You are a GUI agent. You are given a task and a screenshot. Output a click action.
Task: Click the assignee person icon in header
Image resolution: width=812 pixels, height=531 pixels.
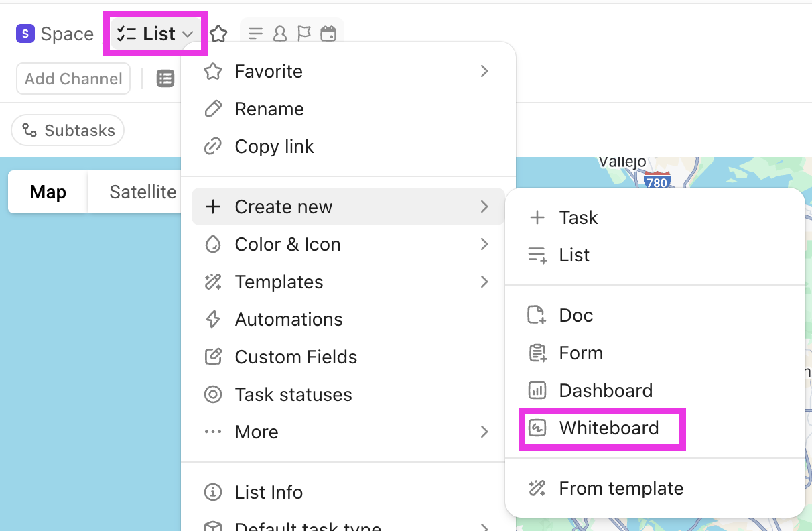(x=280, y=34)
